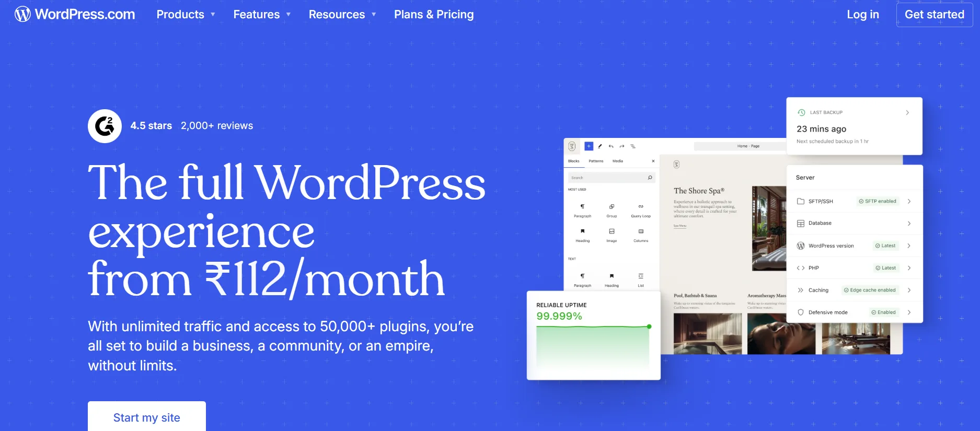Click the Defensive mode Enabled badge
This screenshot has height=431, width=980.
884,312
